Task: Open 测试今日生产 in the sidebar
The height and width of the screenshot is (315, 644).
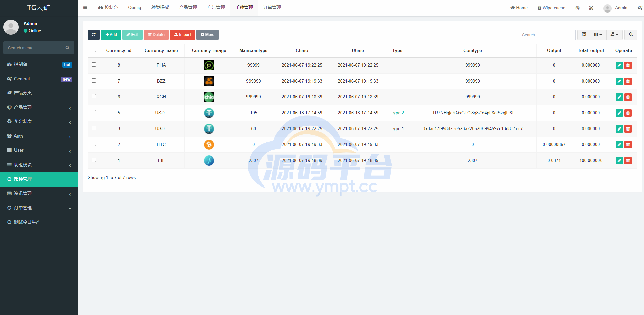Action: click(x=39, y=222)
